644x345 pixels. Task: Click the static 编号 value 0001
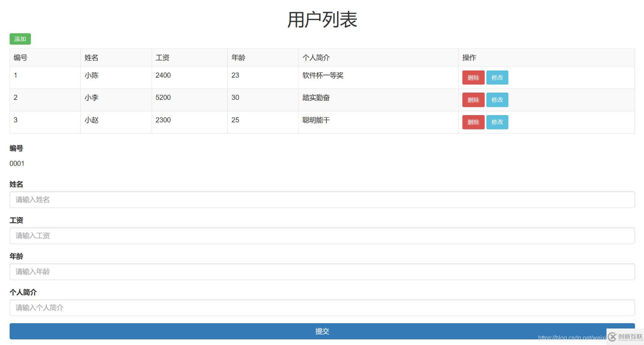[17, 163]
